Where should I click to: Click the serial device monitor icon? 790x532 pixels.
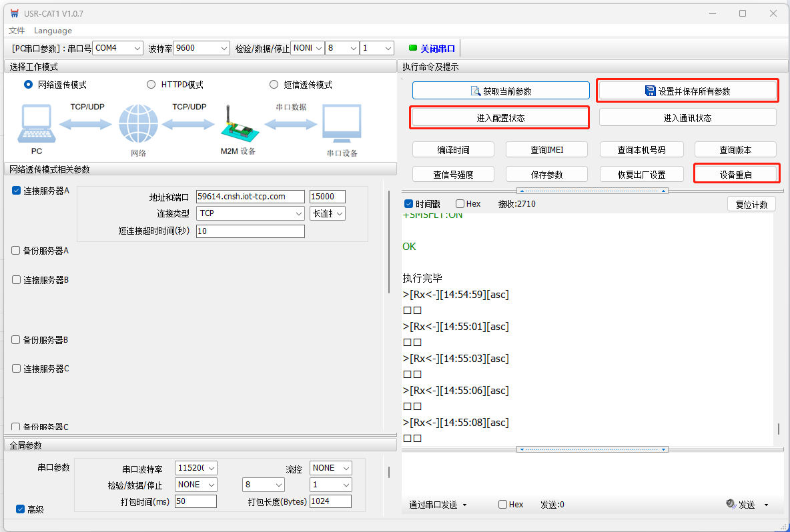(341, 125)
